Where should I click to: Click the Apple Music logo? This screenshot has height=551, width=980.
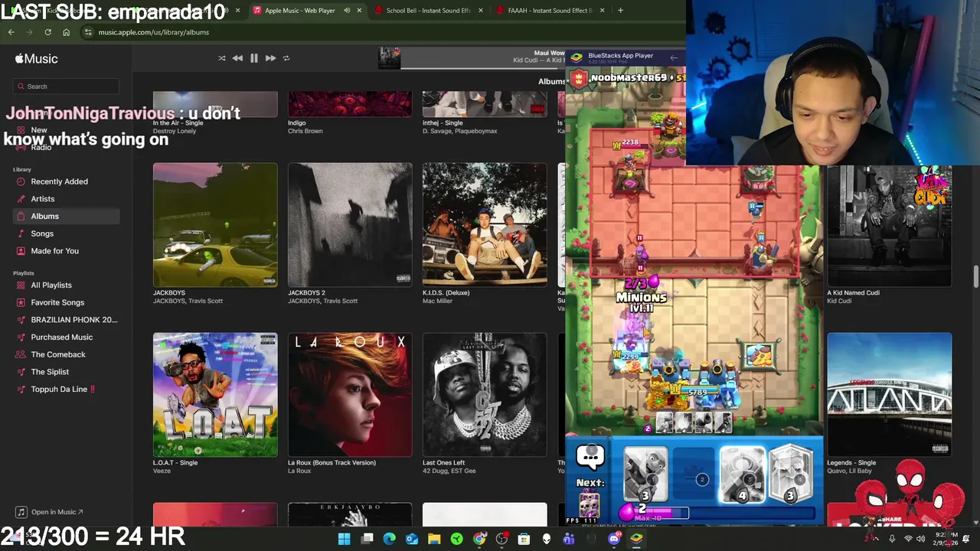tap(36, 59)
